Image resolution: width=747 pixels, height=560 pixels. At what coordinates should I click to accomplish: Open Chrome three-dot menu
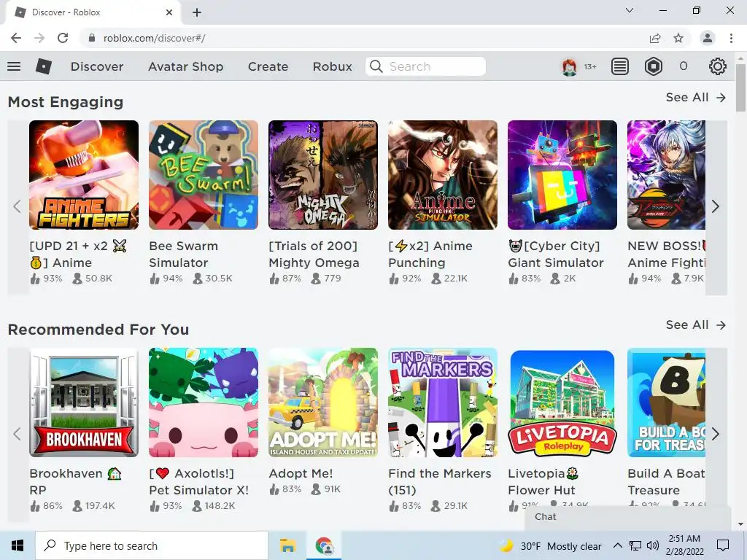[x=731, y=38]
